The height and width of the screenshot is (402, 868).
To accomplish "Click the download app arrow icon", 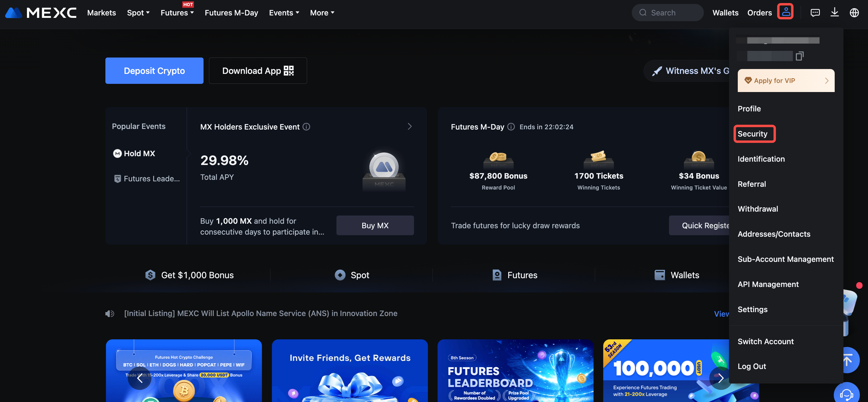I will click(x=834, y=12).
